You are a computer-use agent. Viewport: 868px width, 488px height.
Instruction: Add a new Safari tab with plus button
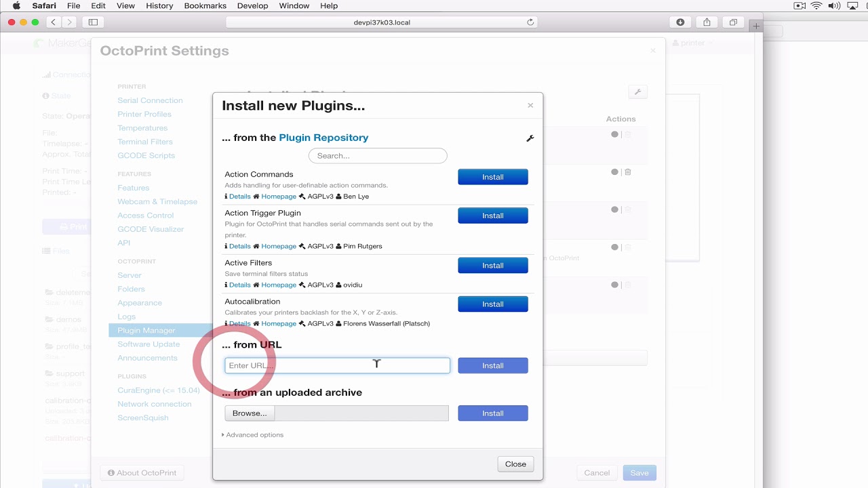(756, 26)
